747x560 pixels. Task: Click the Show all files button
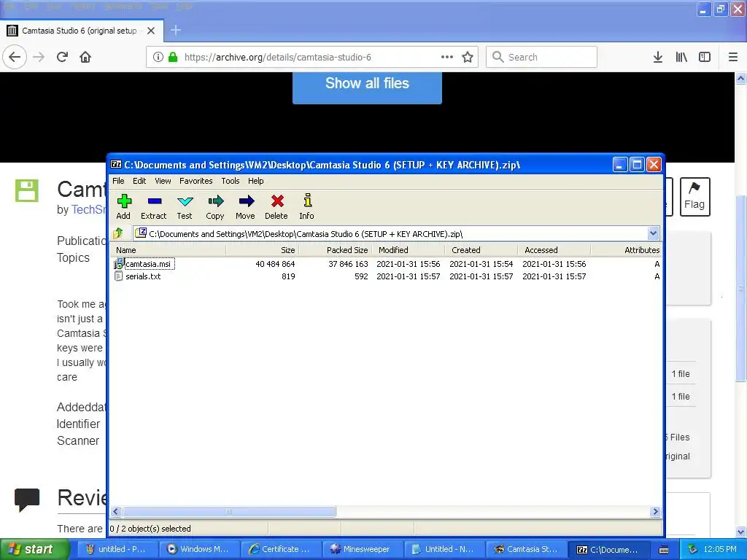(367, 87)
